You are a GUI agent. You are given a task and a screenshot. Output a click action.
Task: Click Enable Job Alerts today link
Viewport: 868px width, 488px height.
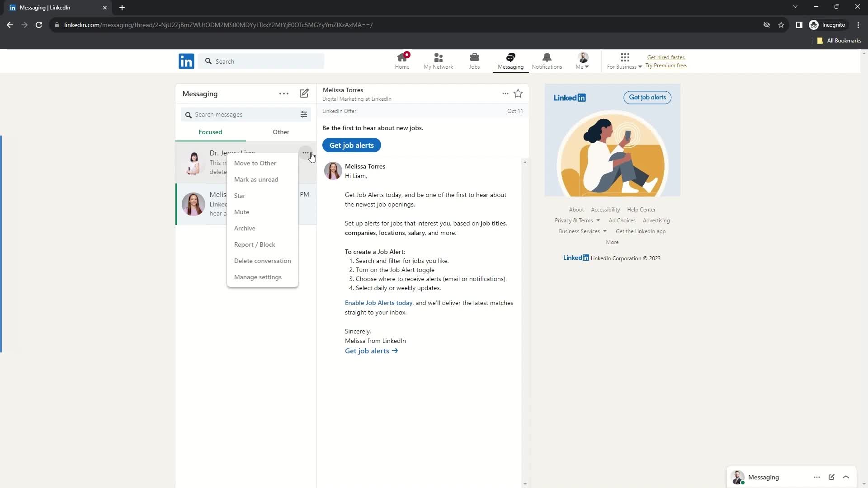pyautogui.click(x=378, y=303)
